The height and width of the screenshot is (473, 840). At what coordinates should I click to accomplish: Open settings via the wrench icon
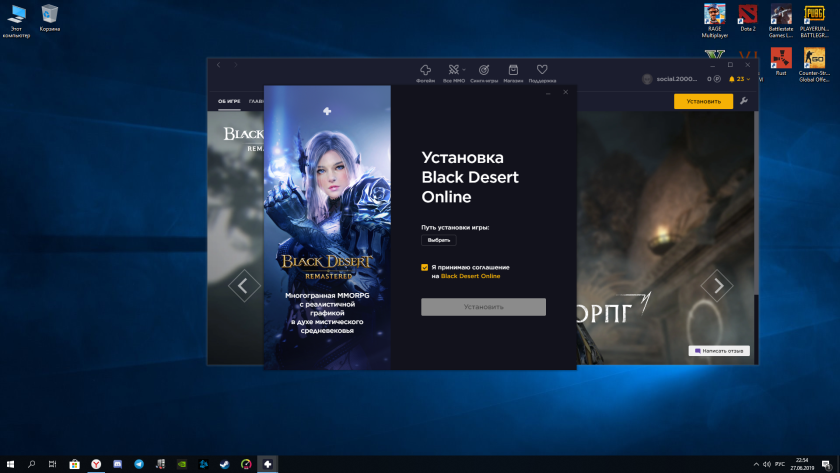tap(744, 101)
